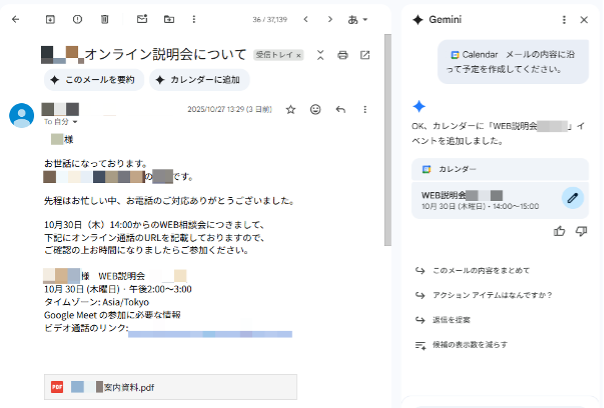Open the Gemini panel more options menu
Image resolution: width=604 pixels, height=408 pixels.
[x=562, y=19]
